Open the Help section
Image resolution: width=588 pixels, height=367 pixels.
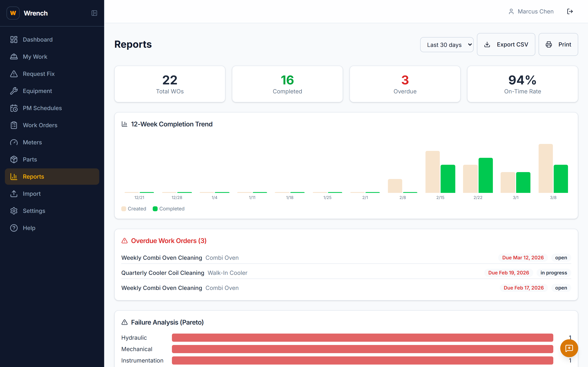[x=29, y=228]
